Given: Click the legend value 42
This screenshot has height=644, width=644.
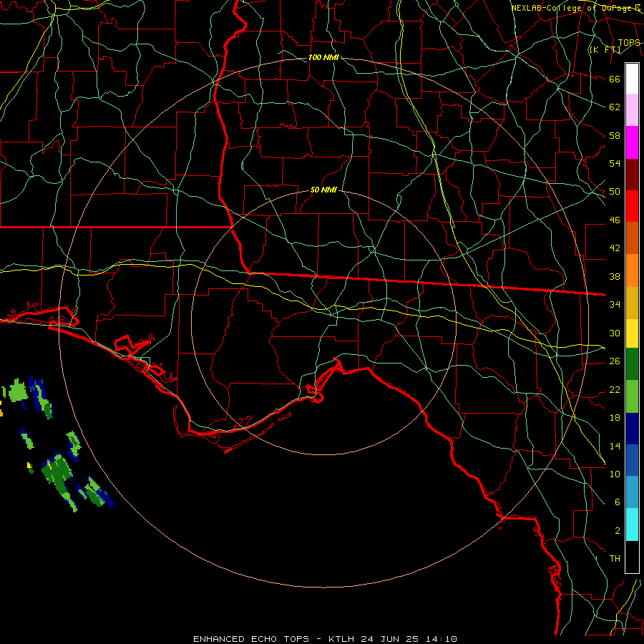Looking at the screenshot, I should (615, 248).
